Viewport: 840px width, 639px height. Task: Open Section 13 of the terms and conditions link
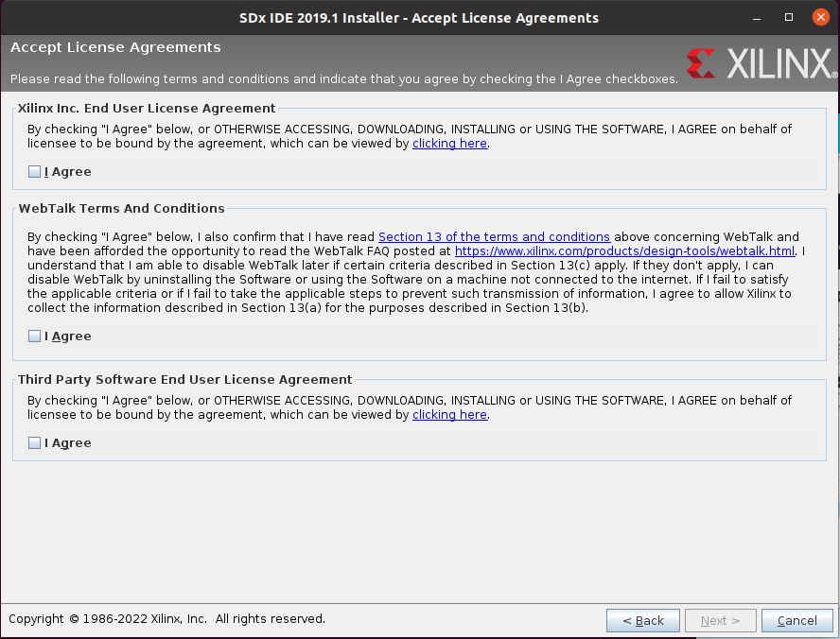pyautogui.click(x=494, y=237)
